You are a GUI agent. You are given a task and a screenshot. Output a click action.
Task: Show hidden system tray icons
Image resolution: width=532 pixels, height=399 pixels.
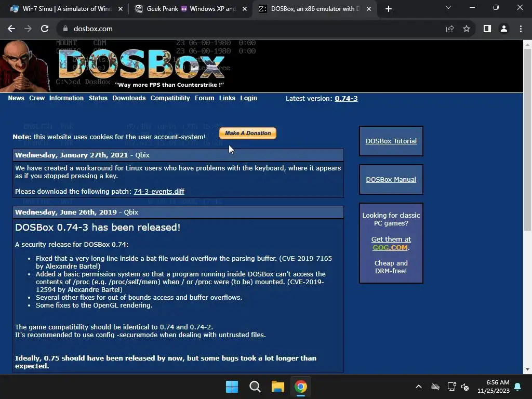pyautogui.click(x=419, y=387)
